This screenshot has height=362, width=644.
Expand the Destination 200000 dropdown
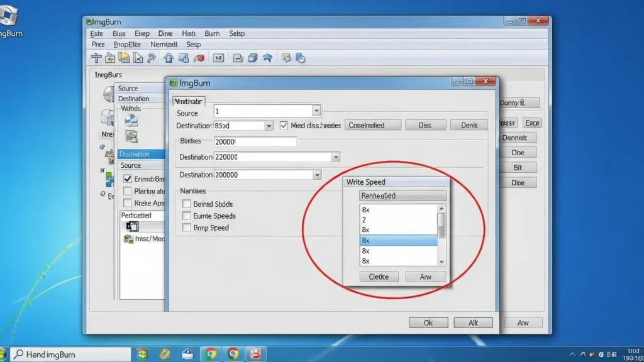coord(317,175)
